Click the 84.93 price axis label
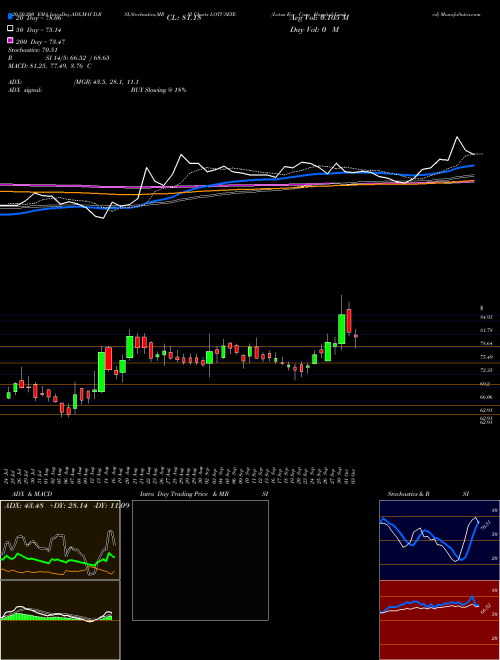This screenshot has height=660, width=500. click(486, 317)
